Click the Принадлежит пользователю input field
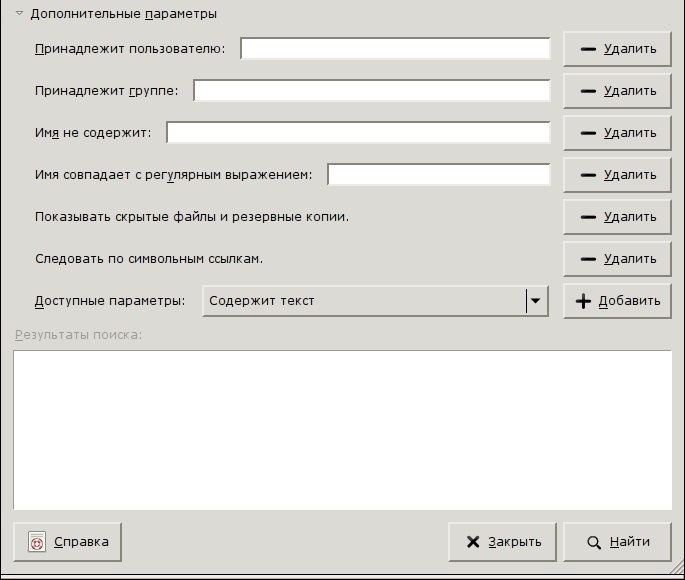The image size is (685, 580). (x=395, y=48)
